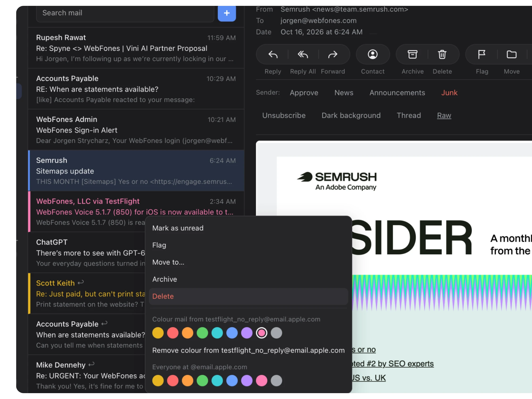532x399 pixels.
Task: Open the Contact person icon
Action: (x=373, y=54)
